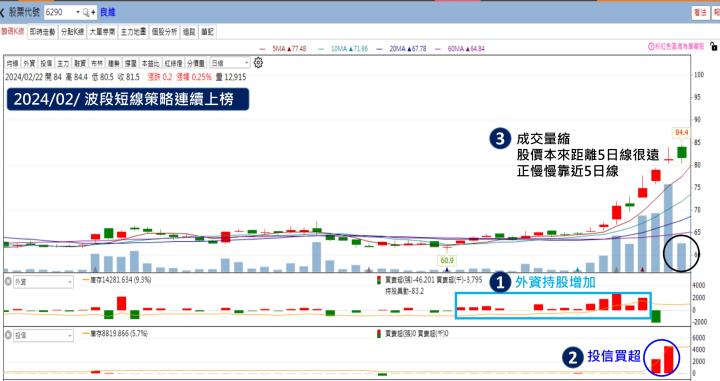Click the 20MA 67.78 legend entry

point(402,48)
